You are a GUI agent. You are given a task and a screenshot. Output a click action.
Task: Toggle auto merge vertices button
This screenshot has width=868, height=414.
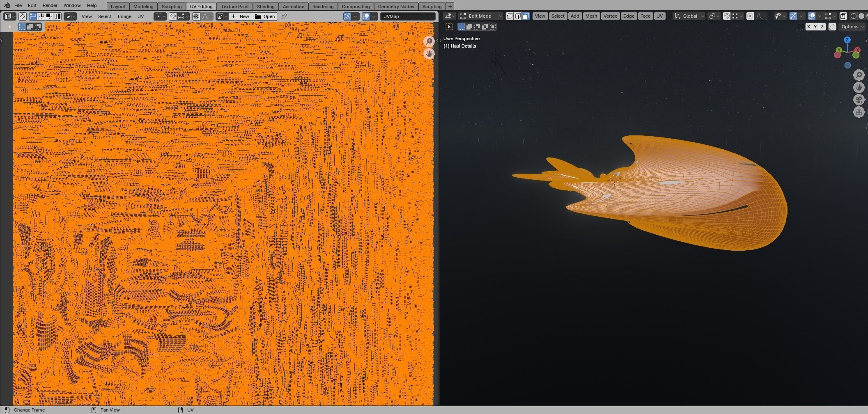[832, 27]
